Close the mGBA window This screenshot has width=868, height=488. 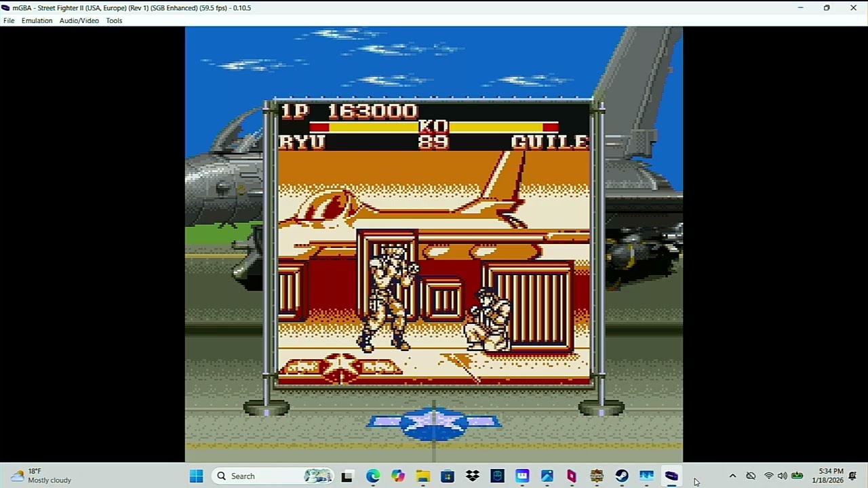pyautogui.click(x=853, y=7)
